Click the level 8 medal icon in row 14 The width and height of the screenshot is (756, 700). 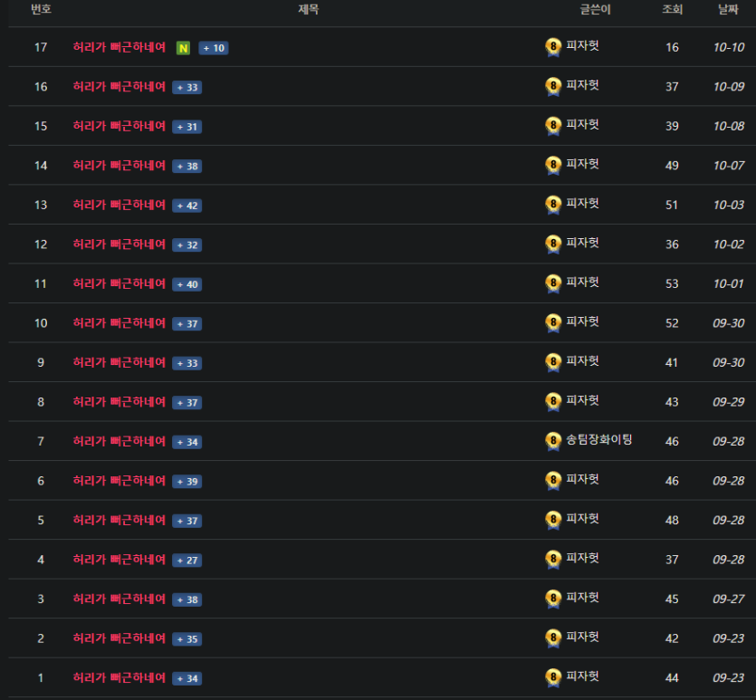pyautogui.click(x=553, y=166)
